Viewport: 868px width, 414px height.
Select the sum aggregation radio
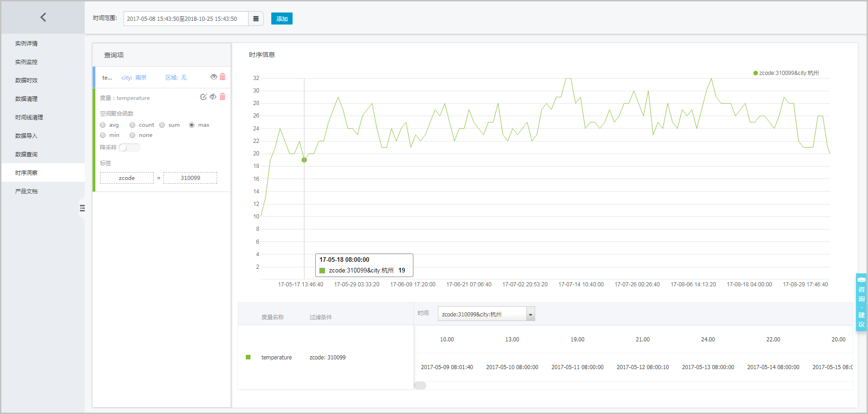tap(162, 125)
